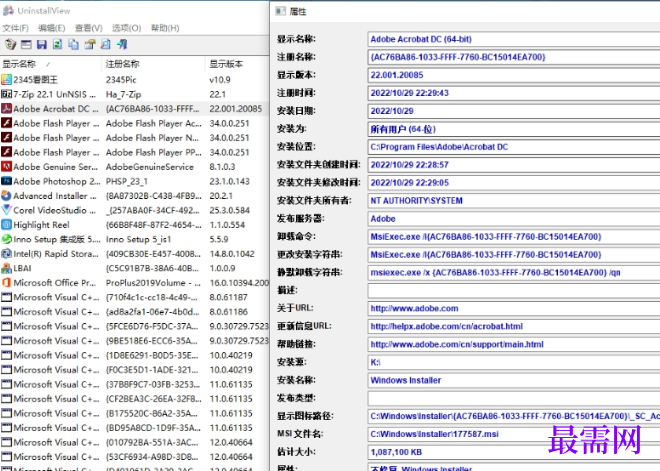
Task: Click the Advanced Installer row icon
Action: click(x=6, y=196)
